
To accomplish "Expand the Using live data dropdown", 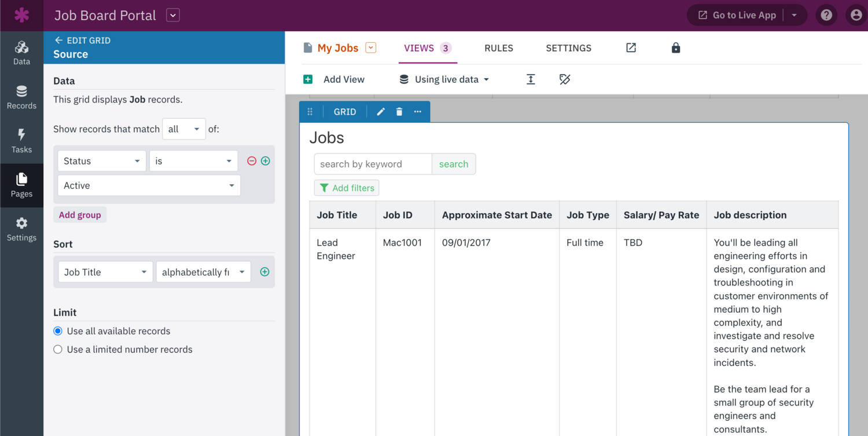I will point(445,79).
